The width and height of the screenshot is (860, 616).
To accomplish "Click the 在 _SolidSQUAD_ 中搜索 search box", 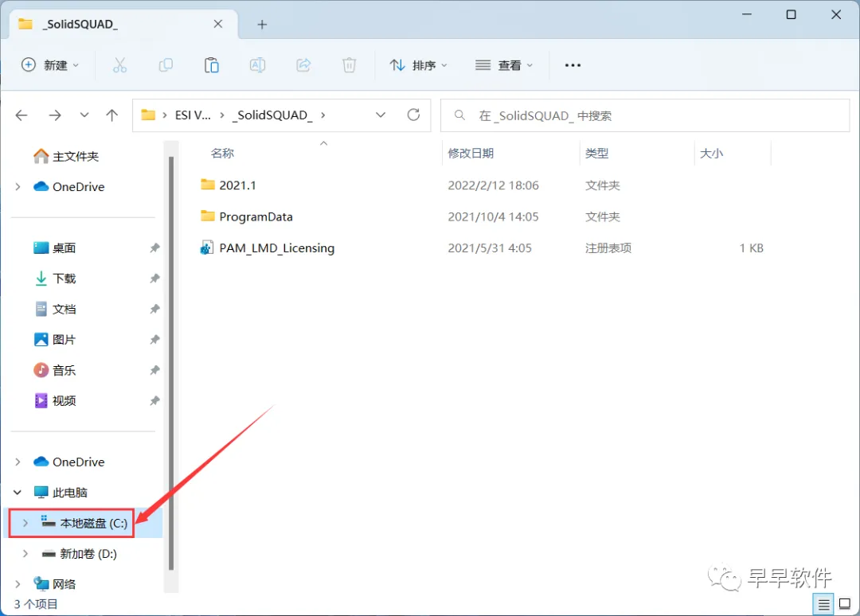I will pyautogui.click(x=645, y=115).
